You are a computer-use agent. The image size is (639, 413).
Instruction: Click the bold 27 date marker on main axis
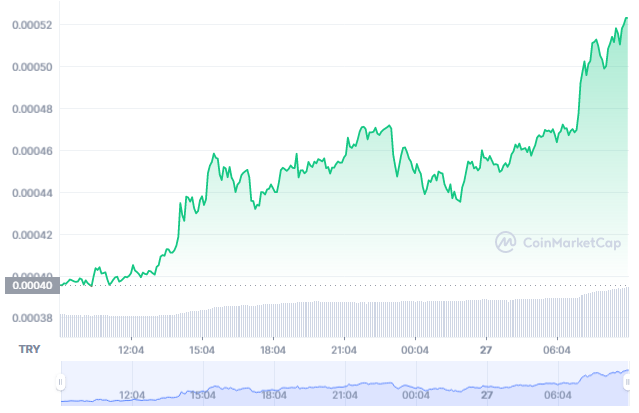(486, 350)
